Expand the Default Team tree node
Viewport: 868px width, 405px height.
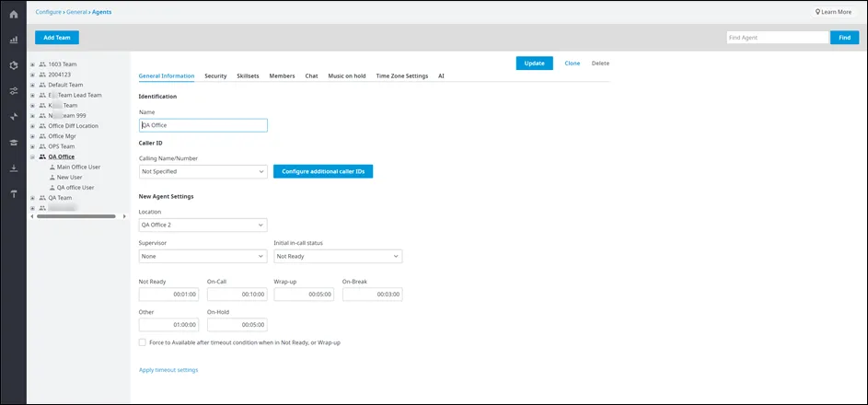(32, 86)
